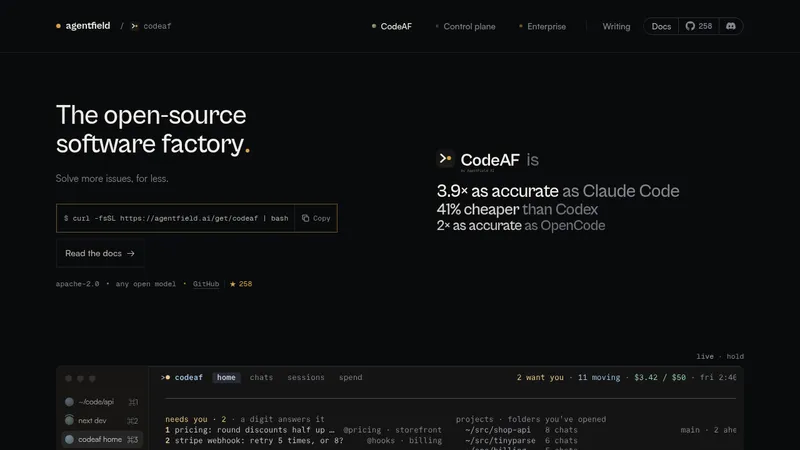The image size is (800, 450).
Task: Click the '2 want you' status text
Action: pos(540,378)
